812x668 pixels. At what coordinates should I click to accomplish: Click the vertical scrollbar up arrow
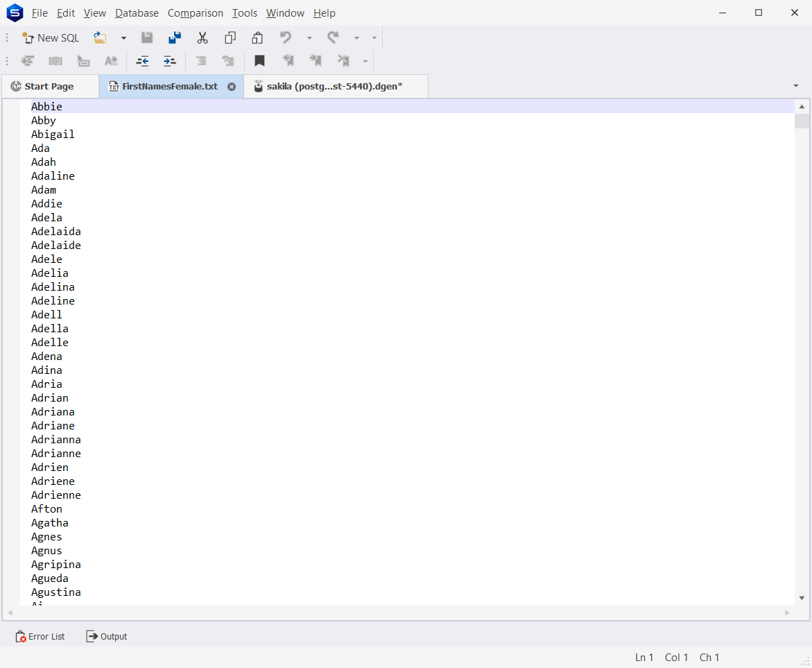(802, 107)
